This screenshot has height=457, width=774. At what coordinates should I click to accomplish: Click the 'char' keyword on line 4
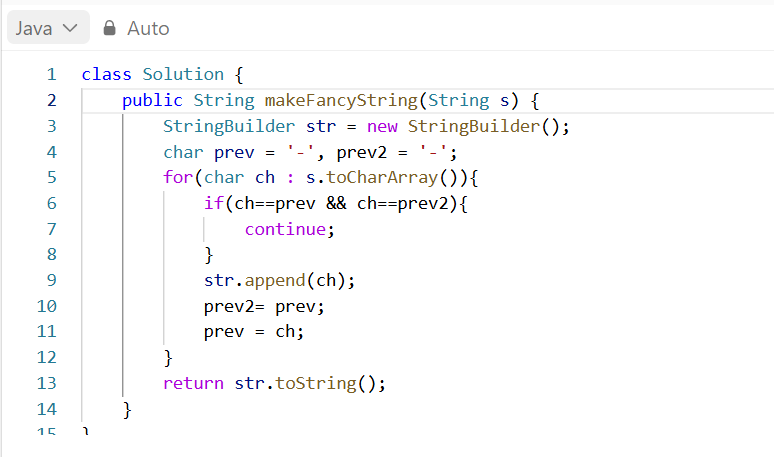[183, 152]
